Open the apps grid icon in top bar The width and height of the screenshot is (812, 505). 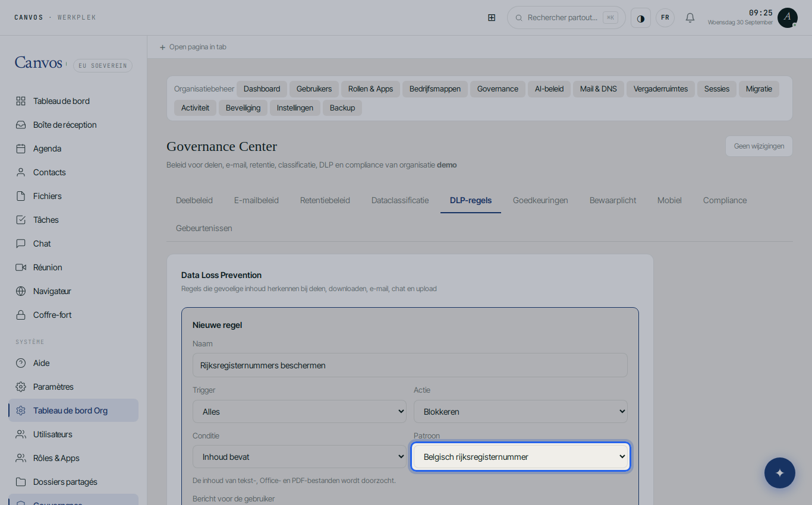point(492,18)
